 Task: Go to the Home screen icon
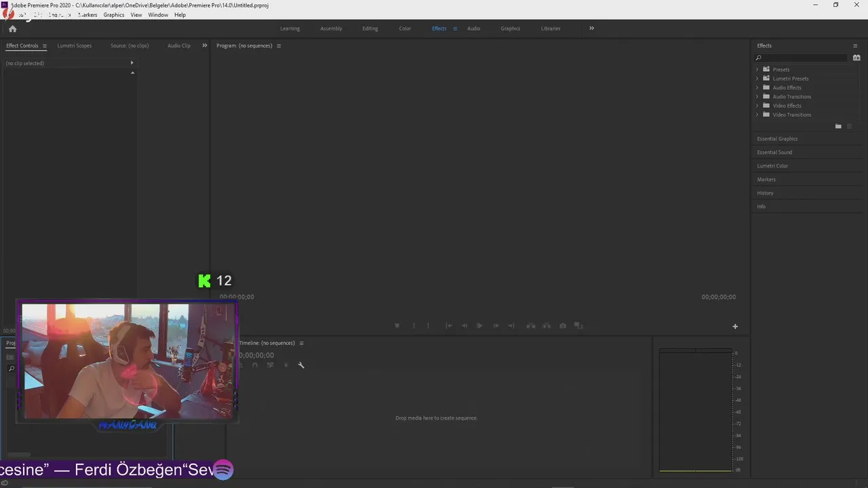click(12, 28)
